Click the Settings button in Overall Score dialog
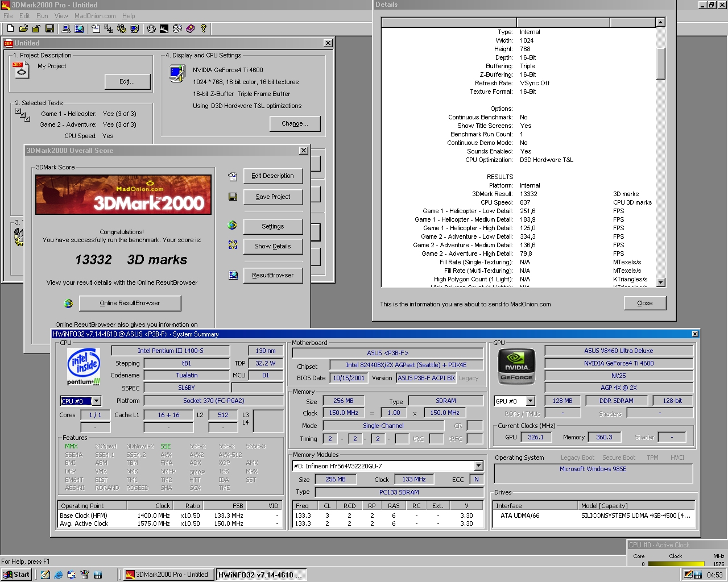Screen dimensions: 728x582 tap(273, 226)
